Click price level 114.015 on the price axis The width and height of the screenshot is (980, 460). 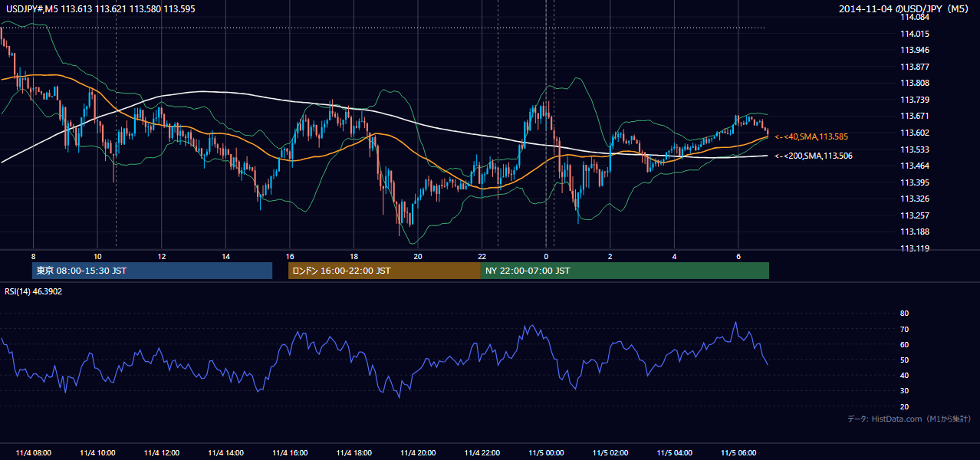click(915, 34)
